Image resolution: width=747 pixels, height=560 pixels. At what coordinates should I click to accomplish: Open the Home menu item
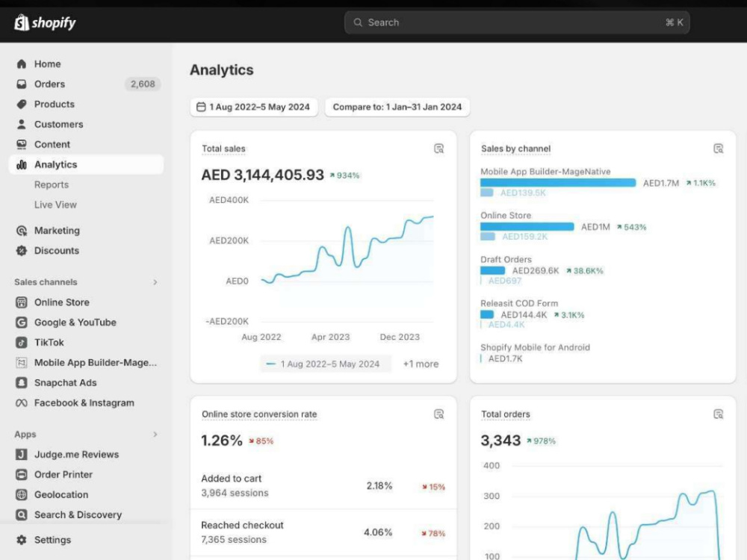[x=86, y=63]
